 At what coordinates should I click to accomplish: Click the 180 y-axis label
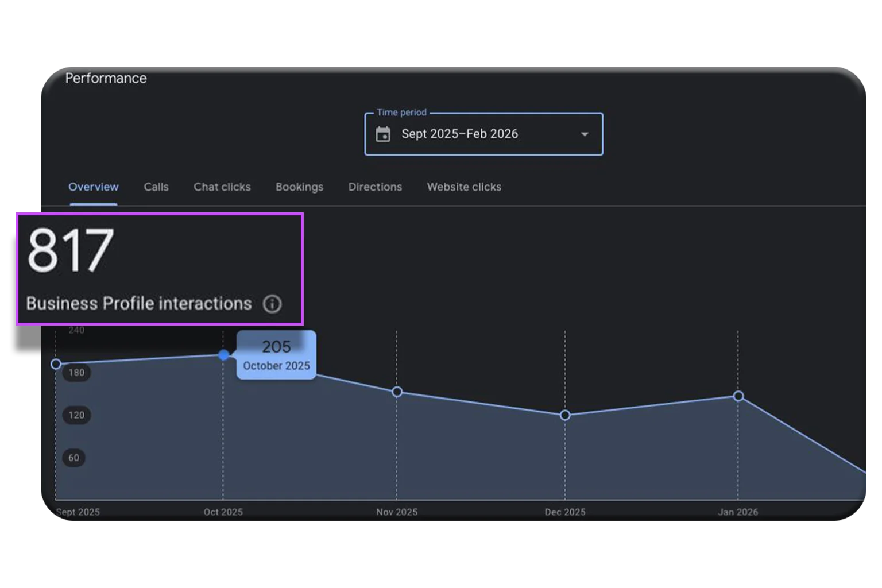click(76, 373)
